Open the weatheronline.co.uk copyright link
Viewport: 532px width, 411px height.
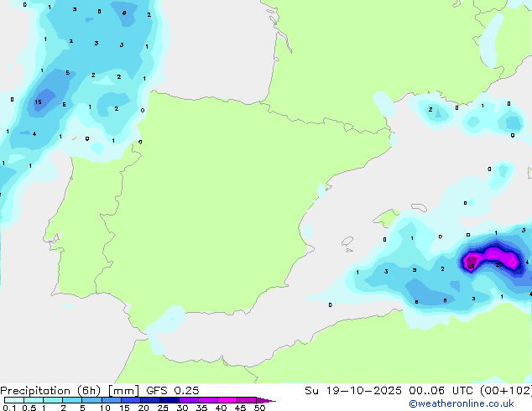[x=462, y=403]
